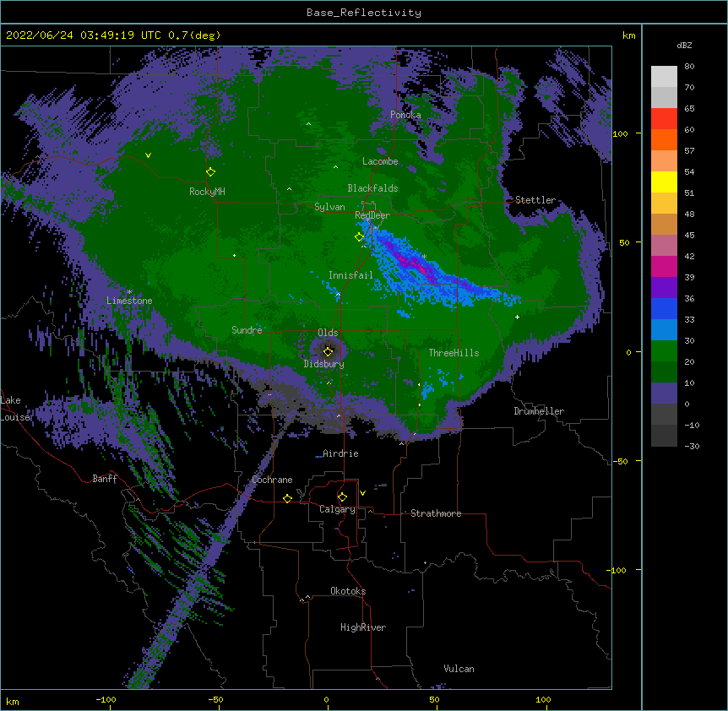Click the white asterisk marker above Limestone

pyautogui.click(x=129, y=292)
